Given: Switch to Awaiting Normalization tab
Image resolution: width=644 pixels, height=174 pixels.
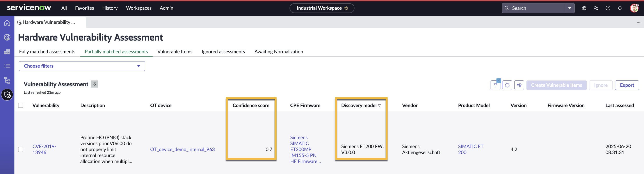Looking at the screenshot, I should tap(279, 51).
